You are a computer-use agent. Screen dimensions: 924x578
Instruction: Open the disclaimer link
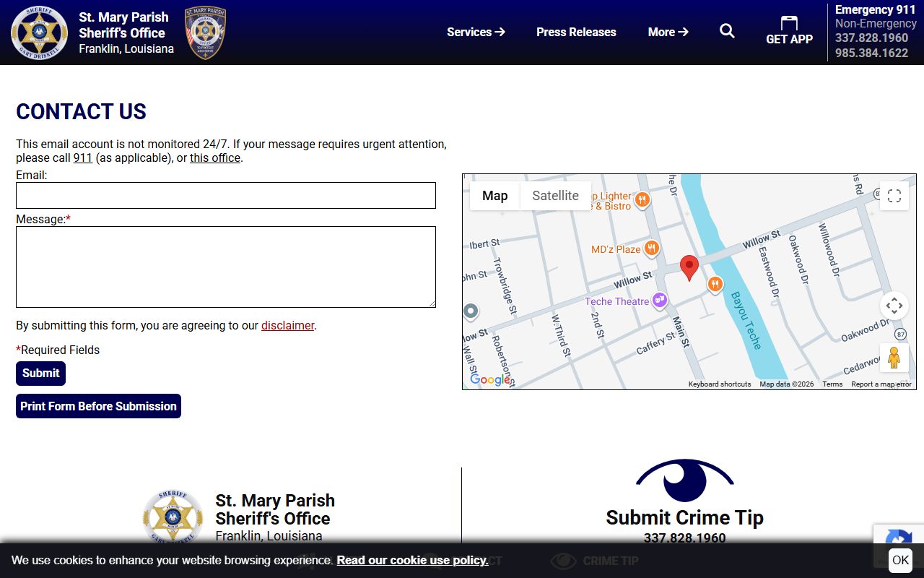click(287, 325)
